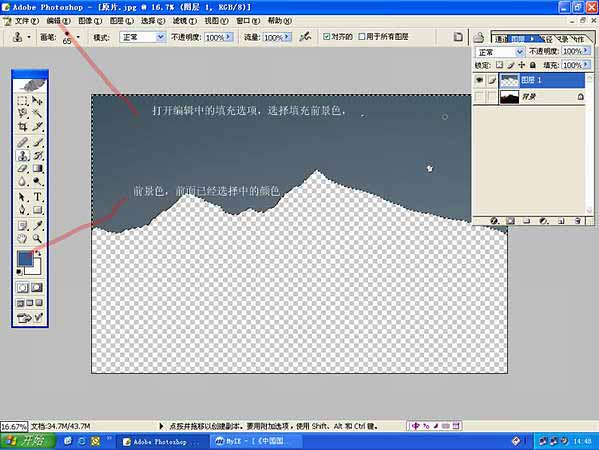599x450 pixels.
Task: Select the Gradient tool
Action: pyautogui.click(x=37, y=168)
